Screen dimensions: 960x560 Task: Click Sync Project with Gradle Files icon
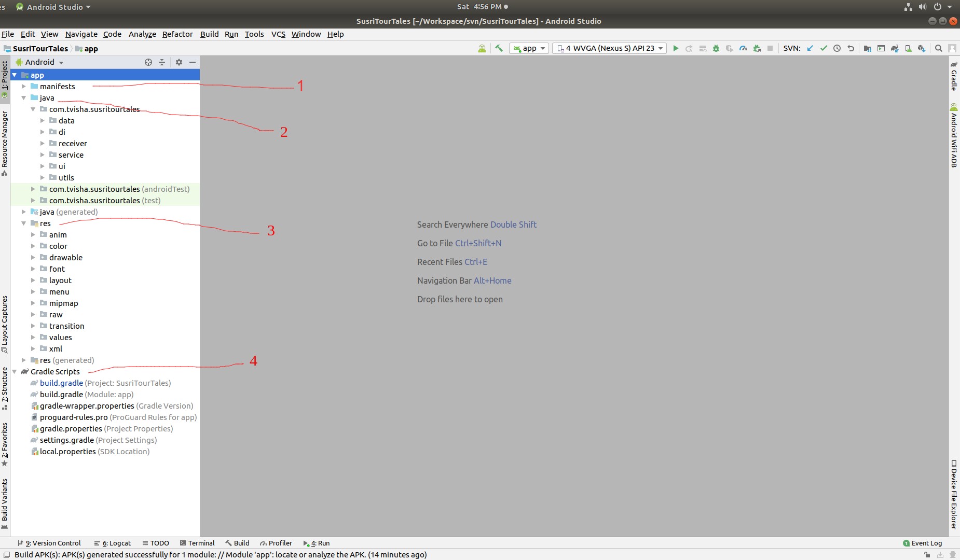pyautogui.click(x=895, y=48)
